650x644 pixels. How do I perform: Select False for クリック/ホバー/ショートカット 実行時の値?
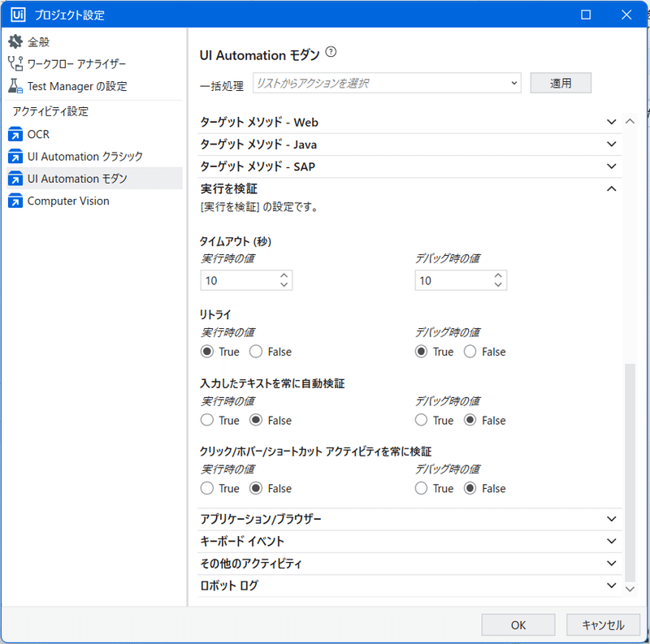coord(256,488)
